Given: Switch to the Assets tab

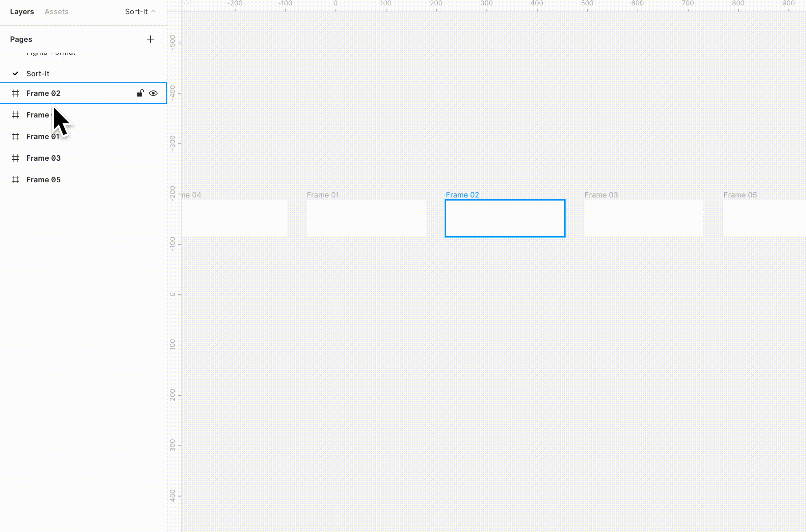Looking at the screenshot, I should pyautogui.click(x=57, y=11).
